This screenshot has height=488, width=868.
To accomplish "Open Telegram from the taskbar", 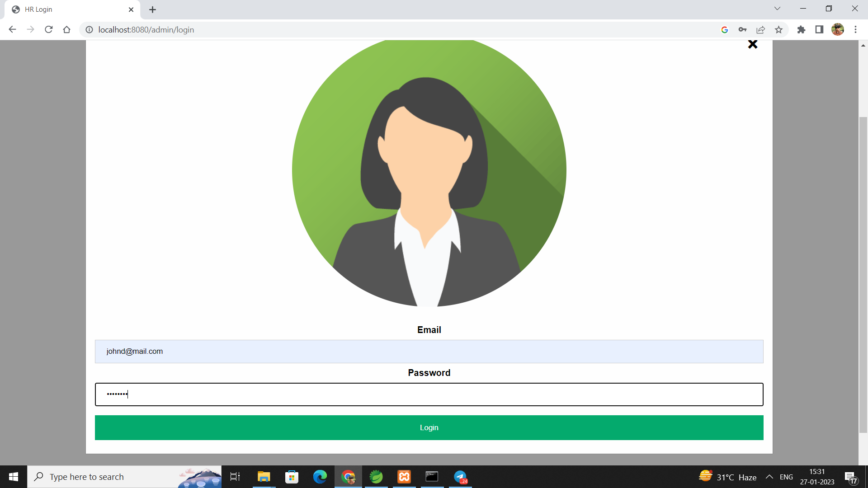I will click(461, 477).
